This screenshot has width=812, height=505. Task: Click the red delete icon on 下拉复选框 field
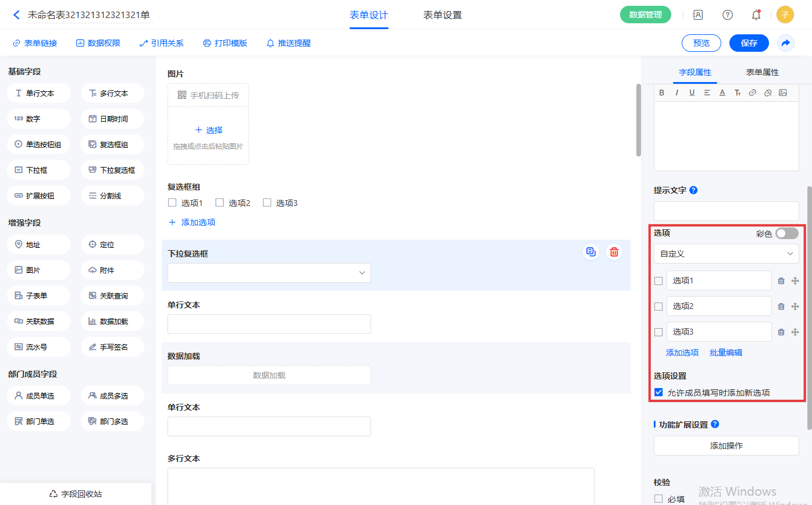pyautogui.click(x=614, y=252)
